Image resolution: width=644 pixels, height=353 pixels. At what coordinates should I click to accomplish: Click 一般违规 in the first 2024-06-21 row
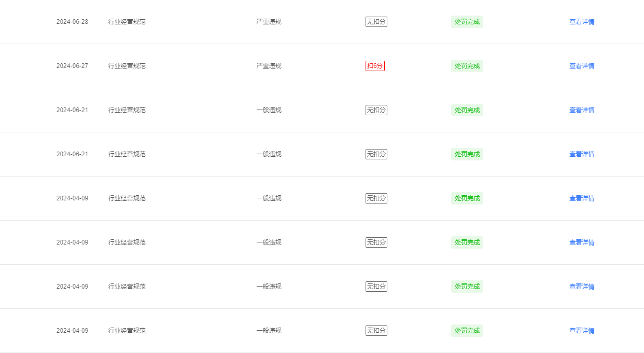pyautogui.click(x=269, y=110)
